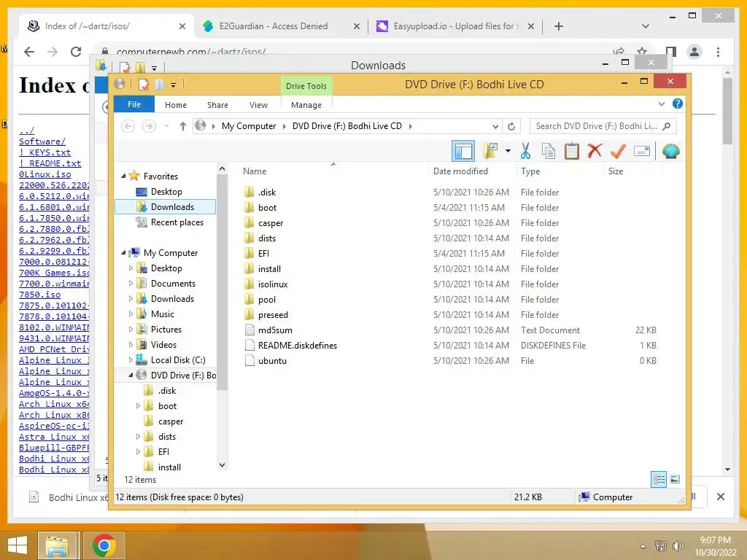The width and height of the screenshot is (747, 560).
Task: Switch to E2Guardian Access Denied tab
Action: pos(274,26)
